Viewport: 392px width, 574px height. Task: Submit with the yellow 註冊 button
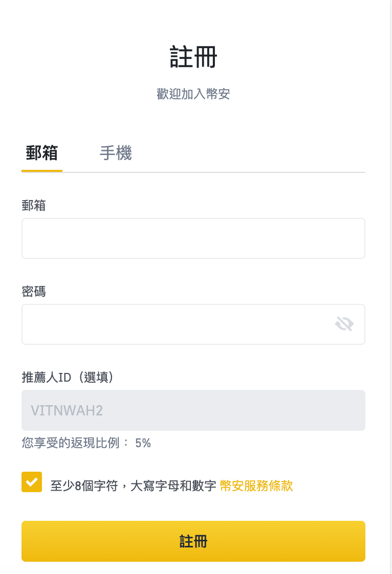193,541
